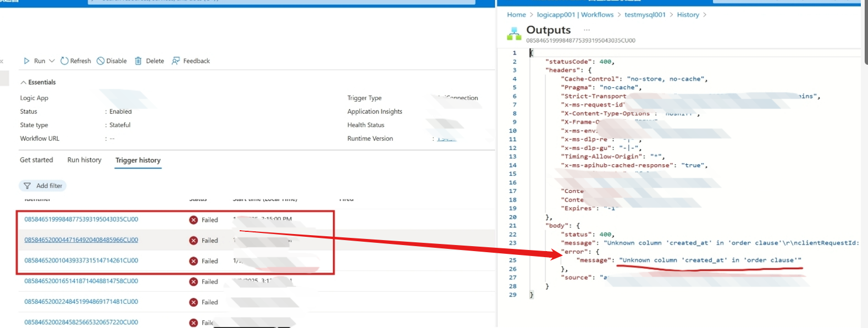Click the Refresh icon in toolbar

pyautogui.click(x=64, y=61)
